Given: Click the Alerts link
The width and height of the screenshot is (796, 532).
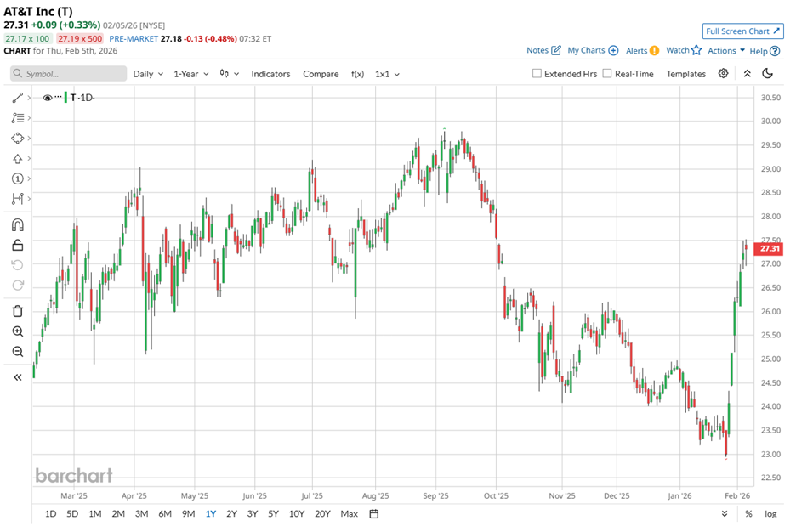Looking at the screenshot, I should point(637,51).
